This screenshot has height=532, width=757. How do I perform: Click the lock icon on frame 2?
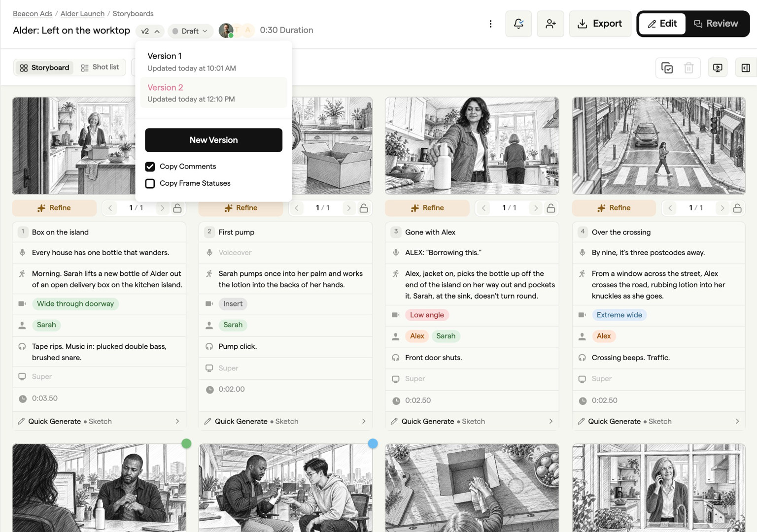364,208
